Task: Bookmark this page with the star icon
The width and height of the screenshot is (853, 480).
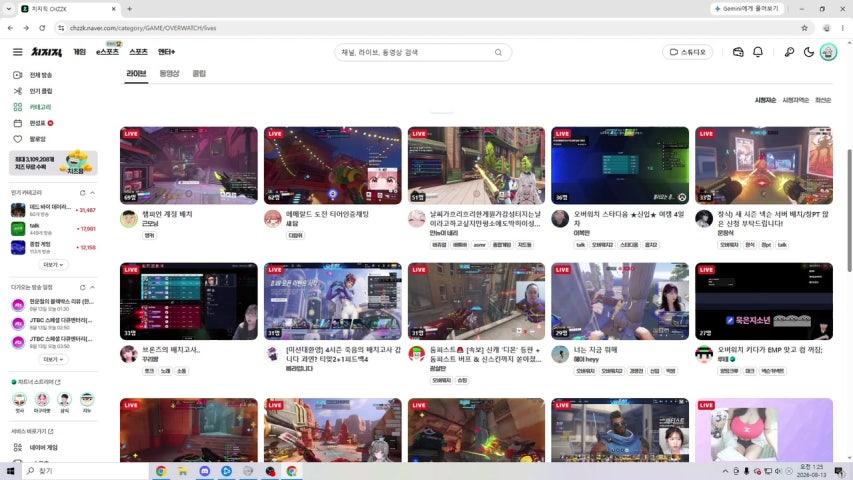Action: click(x=804, y=28)
